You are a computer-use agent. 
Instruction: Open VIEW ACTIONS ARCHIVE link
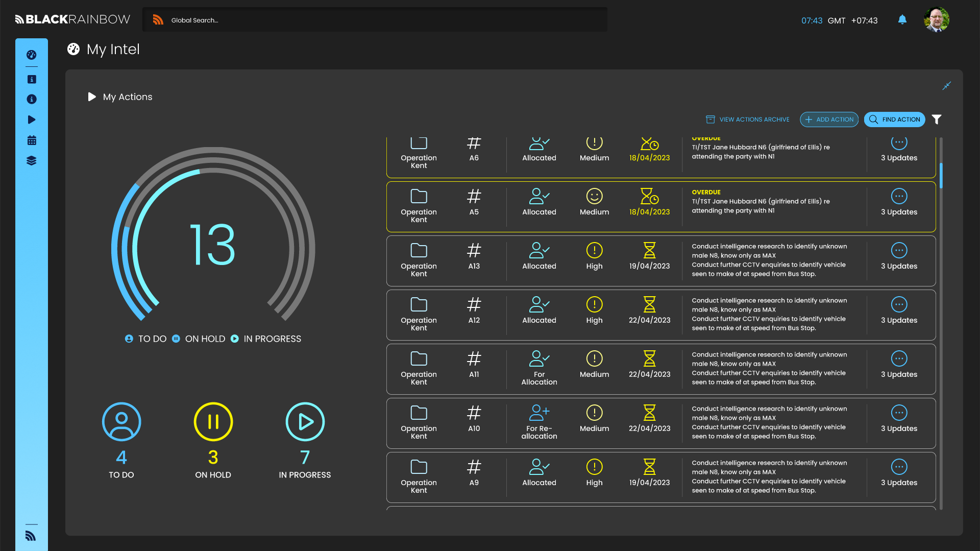tap(748, 119)
